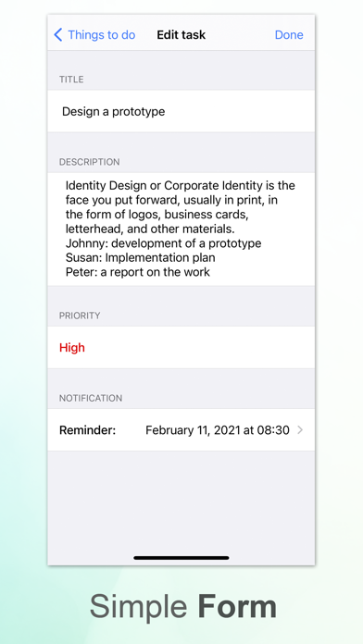The image size is (363, 644).
Task: Select reminder date February 11, 2021 at 08:30
Action: (218, 430)
